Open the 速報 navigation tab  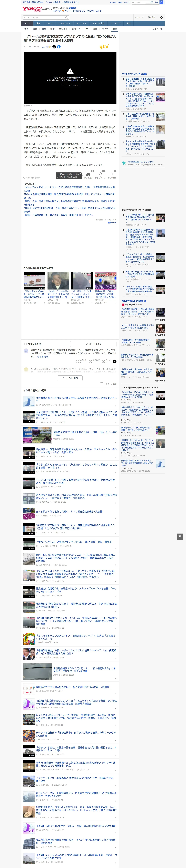click(x=38, y=24)
